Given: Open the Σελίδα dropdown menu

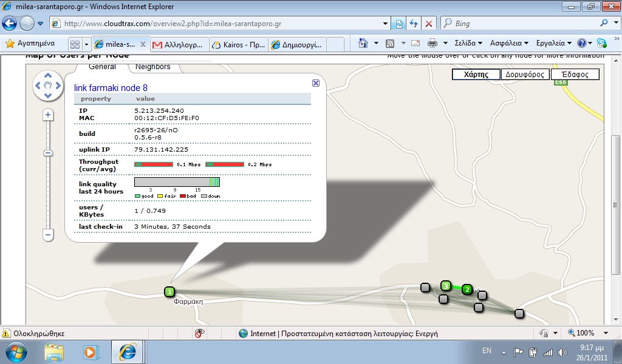Looking at the screenshot, I should (468, 43).
